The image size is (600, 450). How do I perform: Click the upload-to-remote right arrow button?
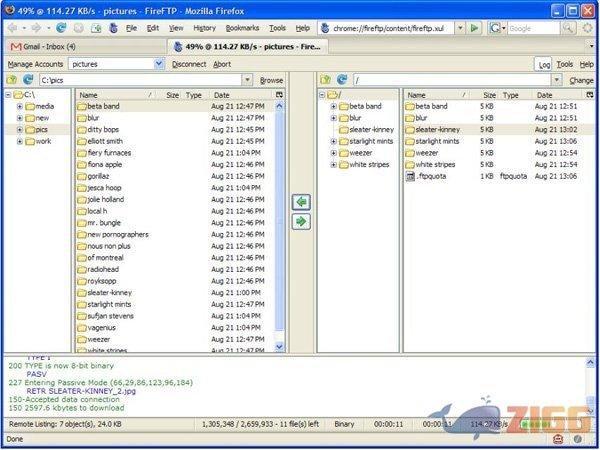click(x=301, y=222)
